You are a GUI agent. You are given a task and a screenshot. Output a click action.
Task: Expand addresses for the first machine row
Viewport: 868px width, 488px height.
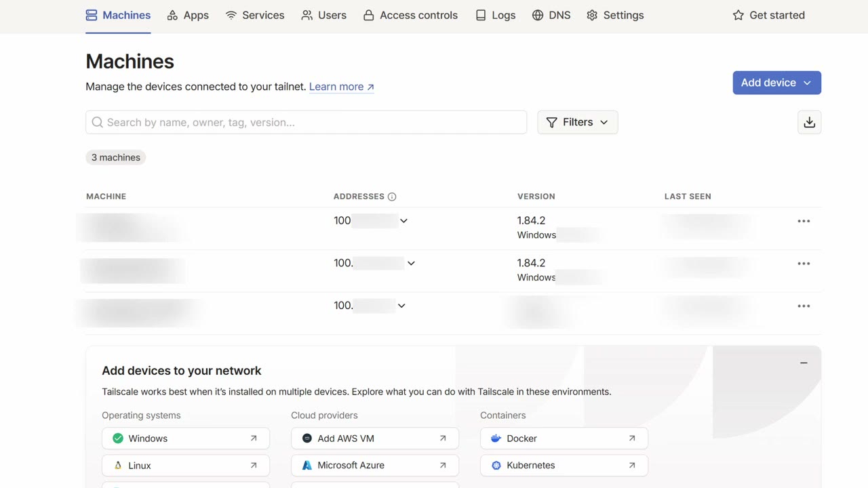tap(403, 221)
